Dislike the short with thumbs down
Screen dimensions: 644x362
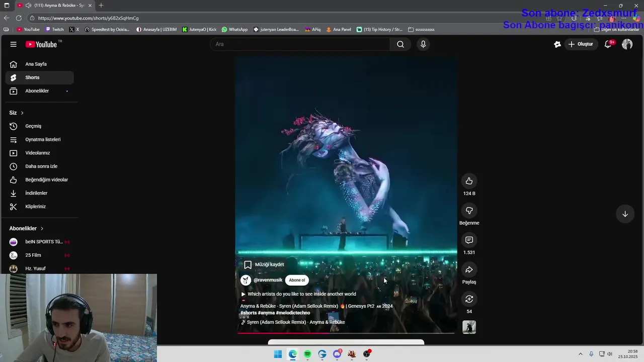(469, 211)
